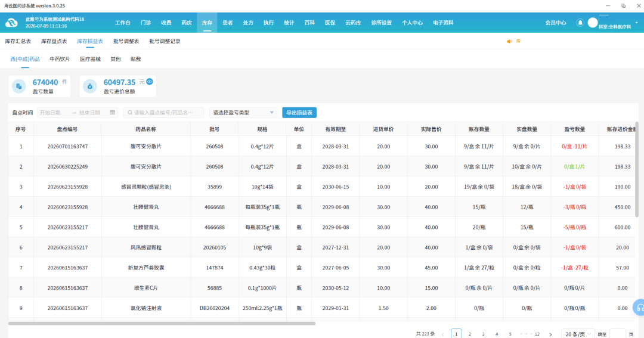Open the 云药库 menu
644x338 pixels.
click(x=353, y=23)
